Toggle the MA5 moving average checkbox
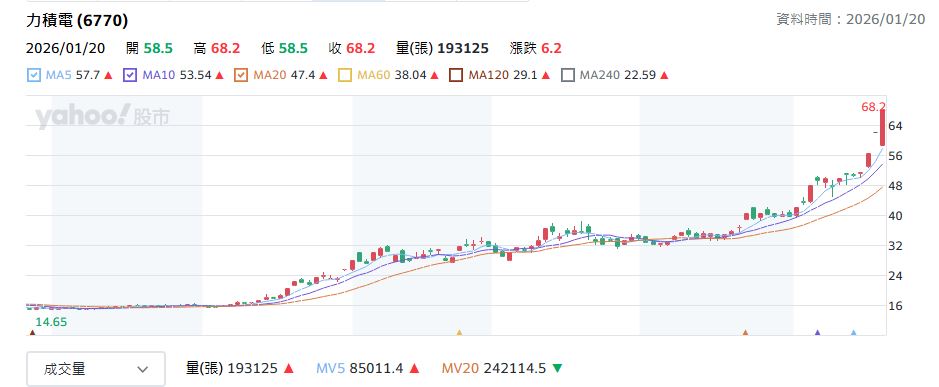This screenshot has height=387, width=939. pos(34,75)
